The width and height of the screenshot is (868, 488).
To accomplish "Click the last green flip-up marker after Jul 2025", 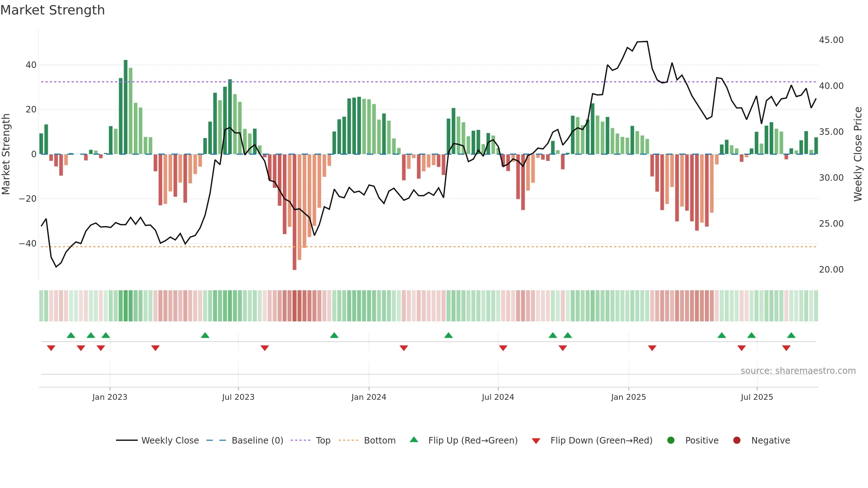I will tap(791, 335).
